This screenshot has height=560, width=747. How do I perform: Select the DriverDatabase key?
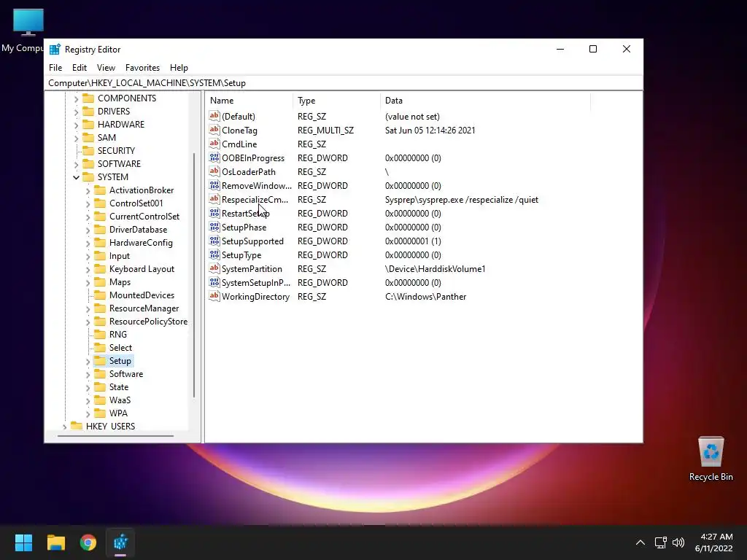click(138, 230)
